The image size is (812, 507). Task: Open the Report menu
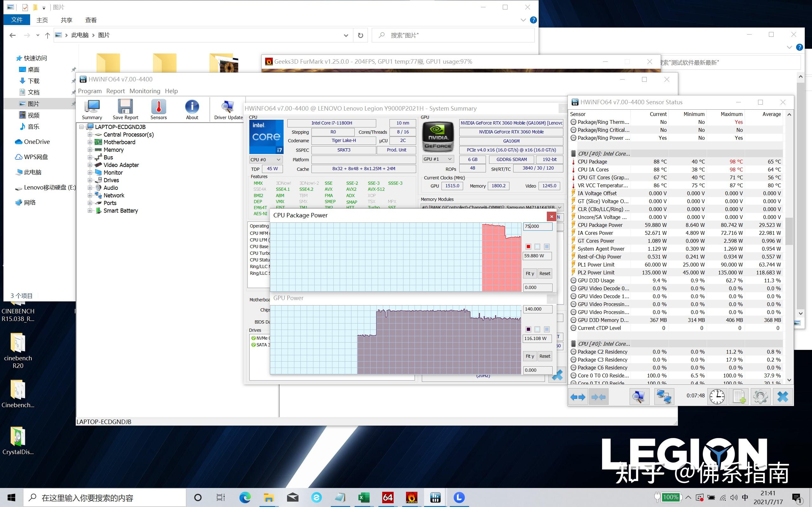(x=115, y=91)
